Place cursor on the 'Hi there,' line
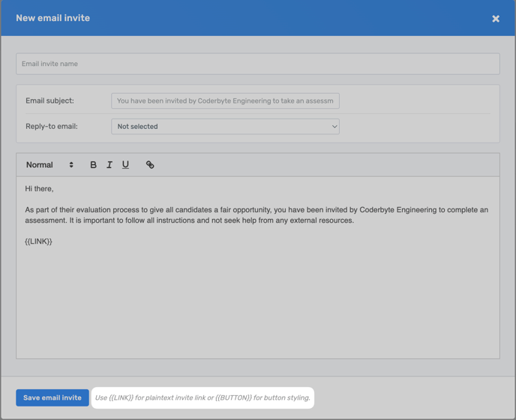The width and height of the screenshot is (516, 420). 40,189
